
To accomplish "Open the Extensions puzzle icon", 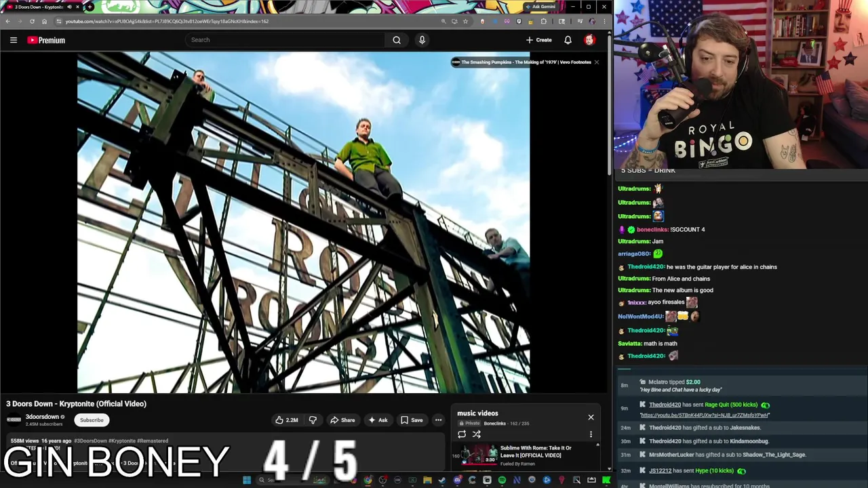I will [543, 21].
